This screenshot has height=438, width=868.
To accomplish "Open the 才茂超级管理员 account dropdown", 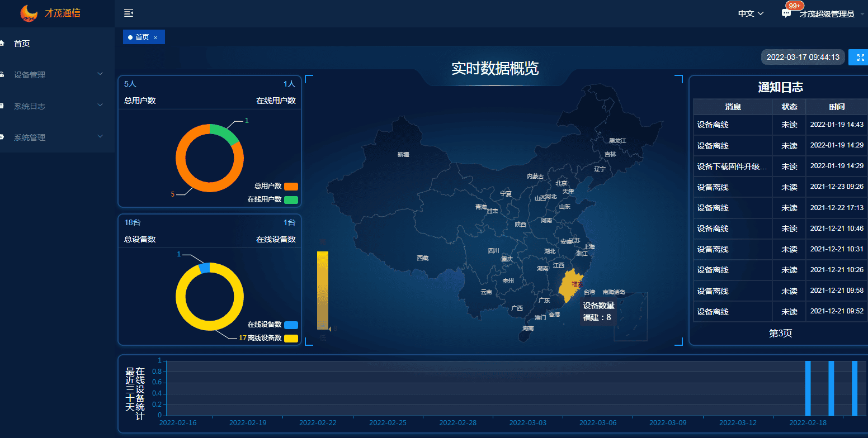I will click(x=828, y=13).
